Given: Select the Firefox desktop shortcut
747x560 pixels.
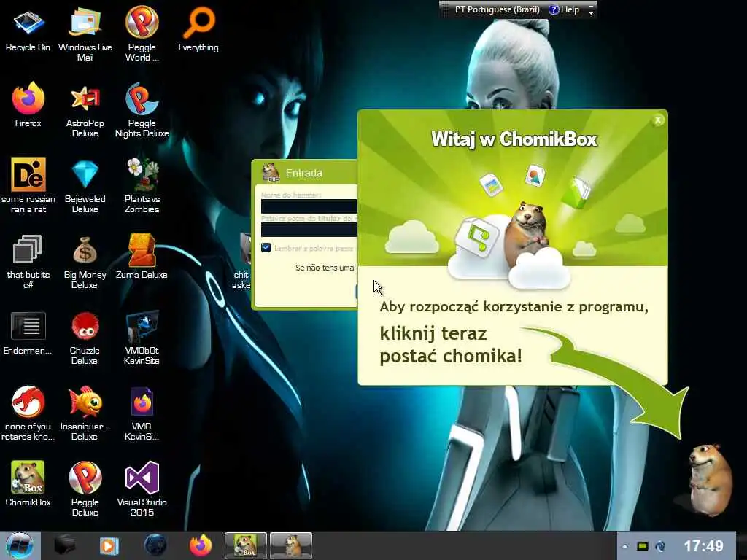Looking at the screenshot, I should pos(28,105).
